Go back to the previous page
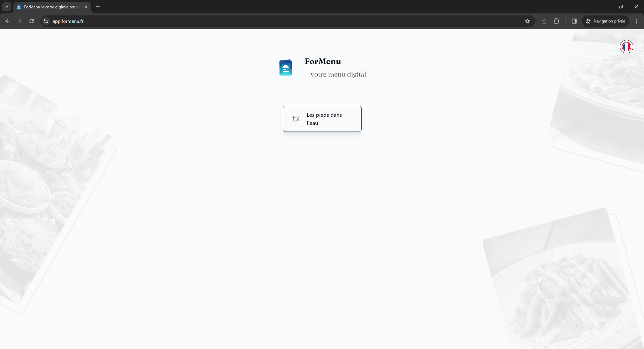644x349 pixels. click(7, 21)
